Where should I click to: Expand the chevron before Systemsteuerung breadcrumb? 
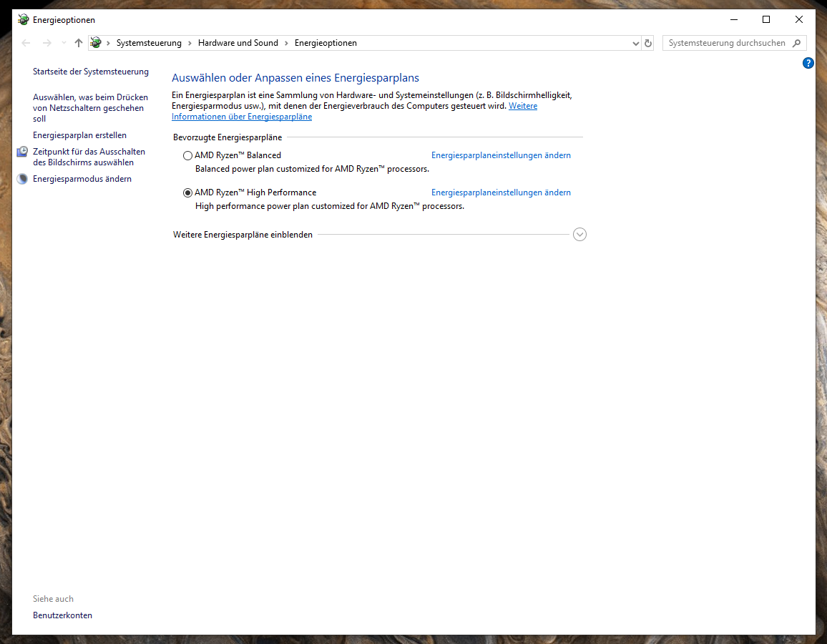(x=108, y=43)
